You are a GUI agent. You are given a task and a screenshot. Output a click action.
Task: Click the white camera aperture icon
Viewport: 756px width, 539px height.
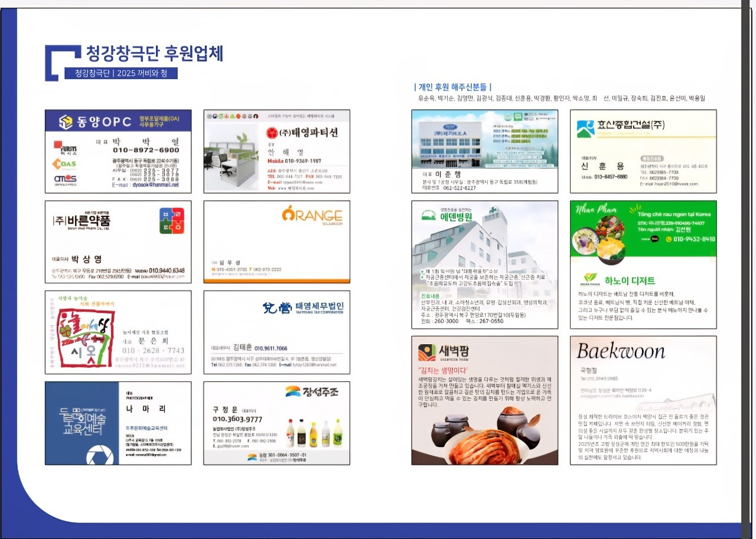[100, 455]
